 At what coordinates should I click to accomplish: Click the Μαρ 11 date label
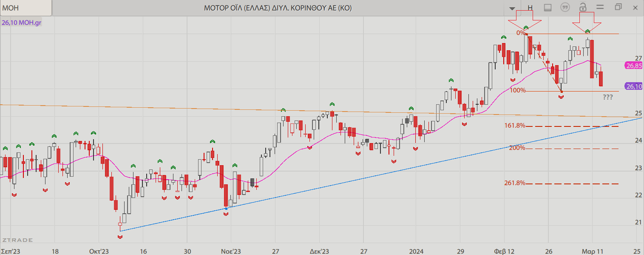point(593,251)
